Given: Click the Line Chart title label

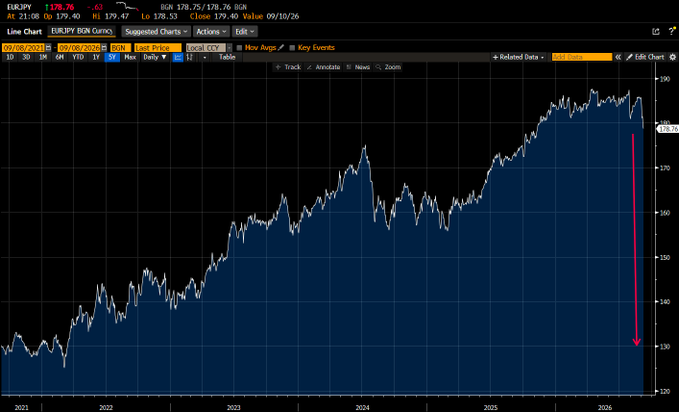Looking at the screenshot, I should point(24,32).
